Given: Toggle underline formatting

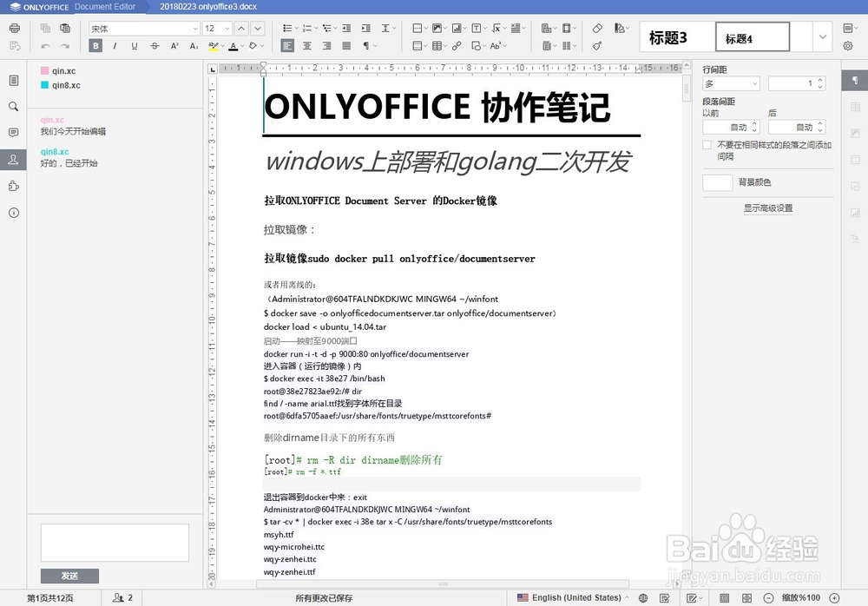Looking at the screenshot, I should (x=135, y=46).
